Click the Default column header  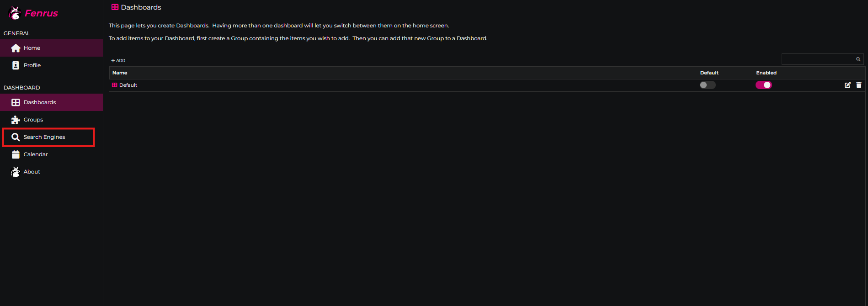point(709,73)
